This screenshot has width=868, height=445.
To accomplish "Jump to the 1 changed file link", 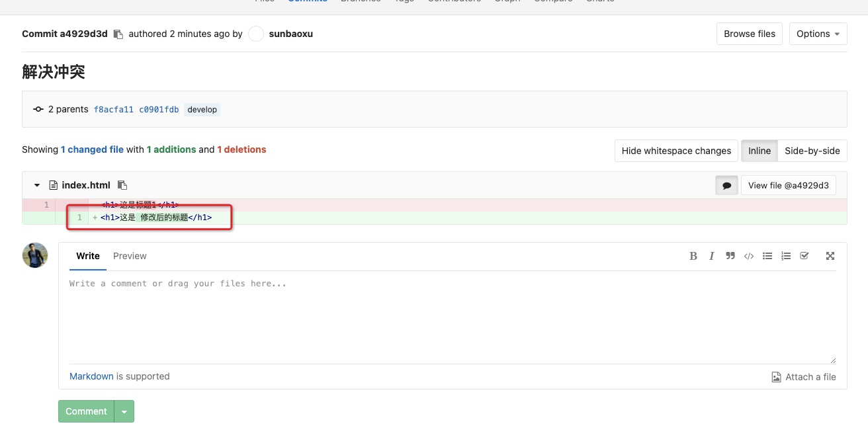I will [x=92, y=149].
